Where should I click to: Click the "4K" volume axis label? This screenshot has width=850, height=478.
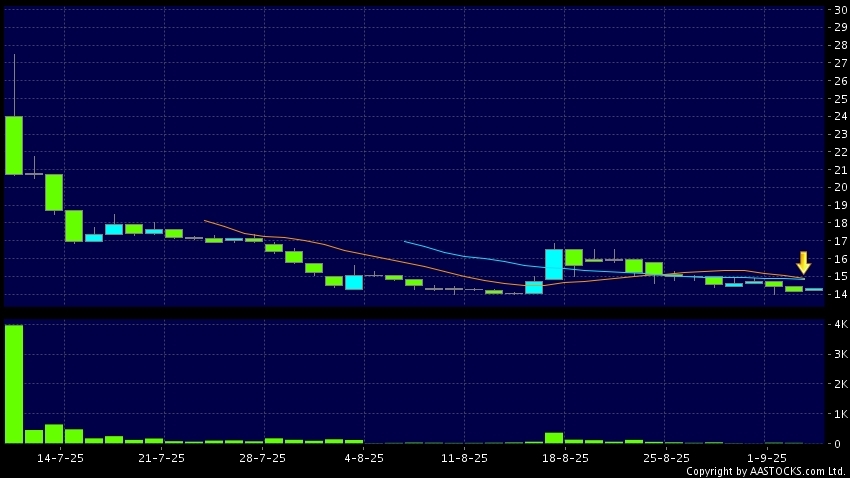coord(841,324)
